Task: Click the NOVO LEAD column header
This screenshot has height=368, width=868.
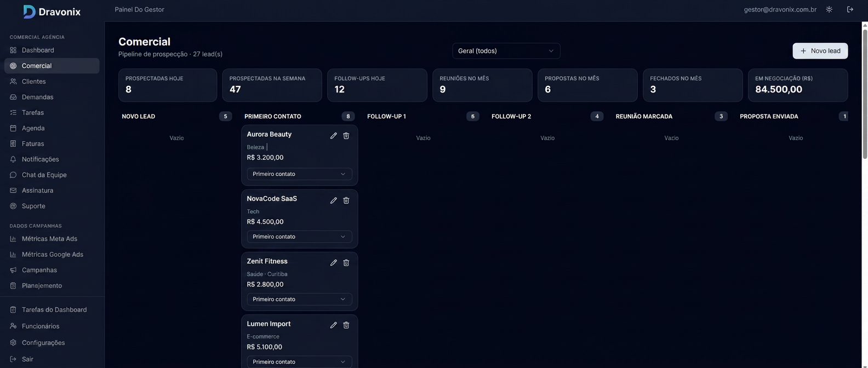Action: [138, 117]
